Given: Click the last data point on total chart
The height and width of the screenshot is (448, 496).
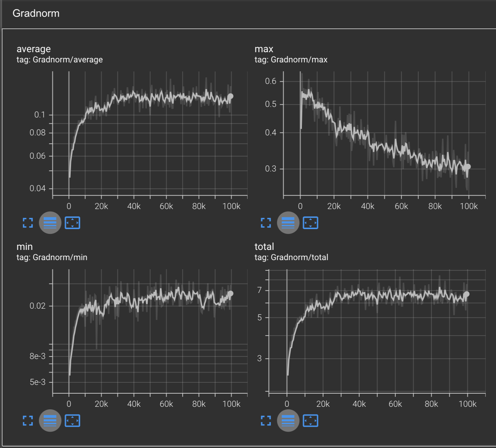Looking at the screenshot, I should point(466,294).
